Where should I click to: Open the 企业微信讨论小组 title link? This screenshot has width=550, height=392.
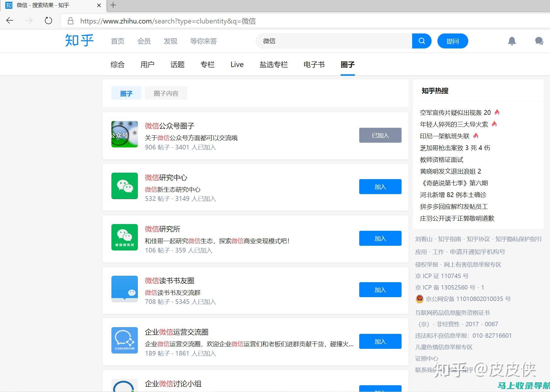[x=173, y=384]
